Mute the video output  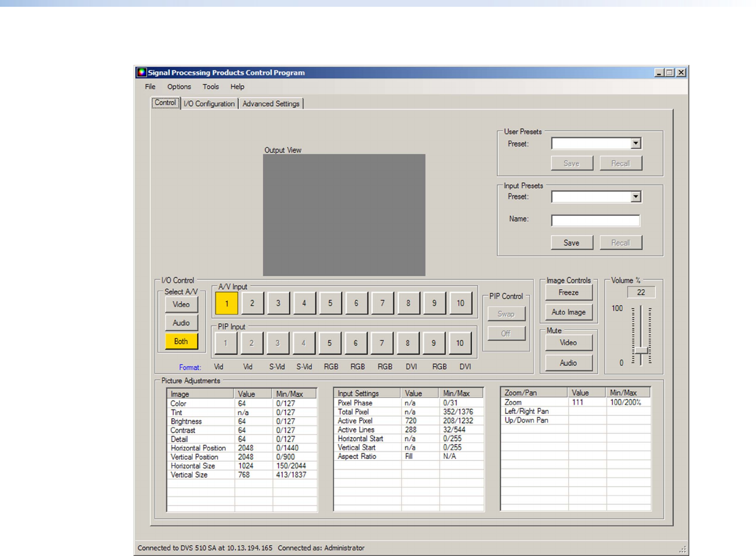click(x=568, y=343)
